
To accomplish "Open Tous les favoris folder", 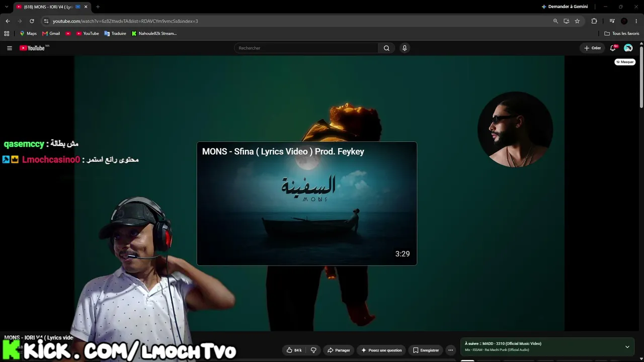I will pos(622,34).
